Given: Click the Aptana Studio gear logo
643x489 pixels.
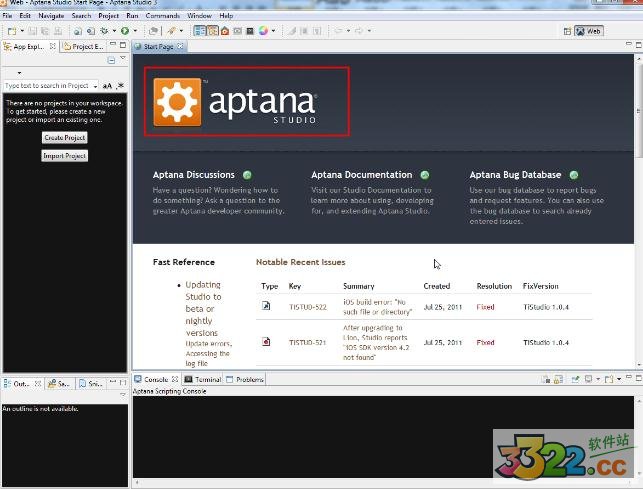Looking at the screenshot, I should coord(178,101).
